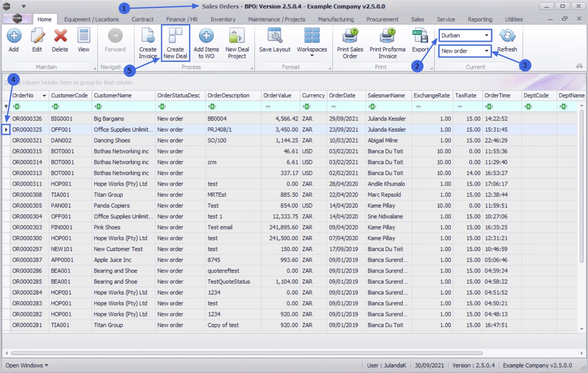Select Add Items to WO
Image resolution: width=588 pixels, height=373 pixels.
(206, 43)
